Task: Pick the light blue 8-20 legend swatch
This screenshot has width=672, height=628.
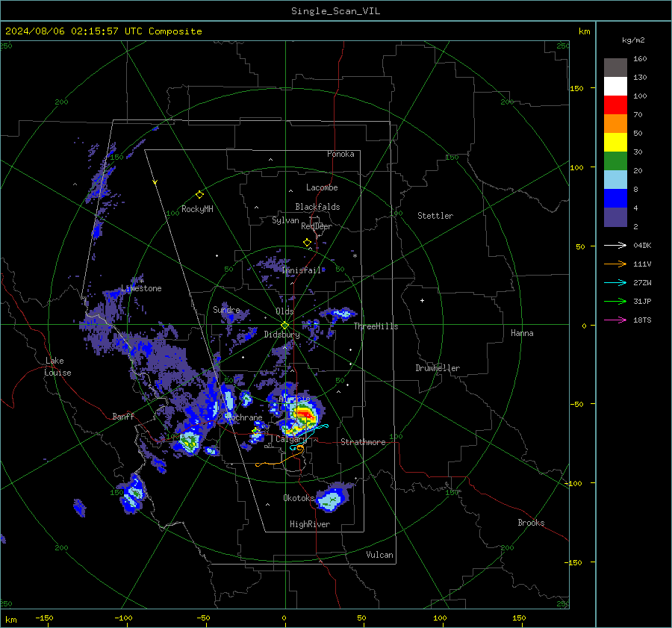Action: tap(615, 180)
